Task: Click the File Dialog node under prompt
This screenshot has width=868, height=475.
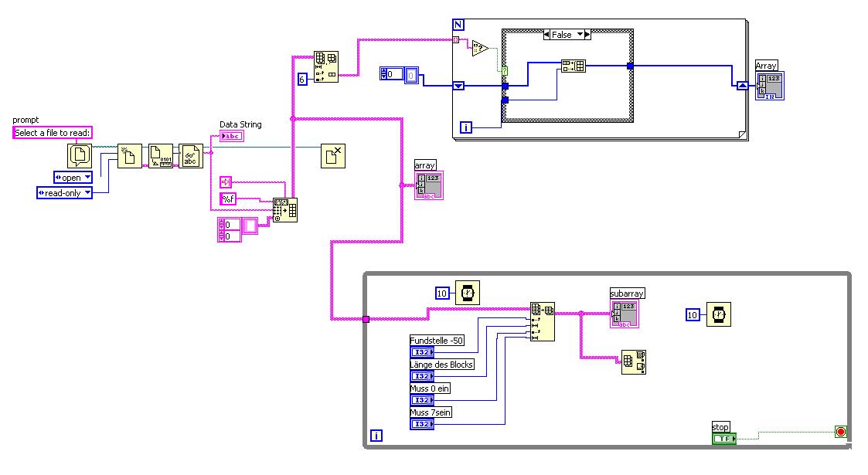Action: (x=80, y=155)
